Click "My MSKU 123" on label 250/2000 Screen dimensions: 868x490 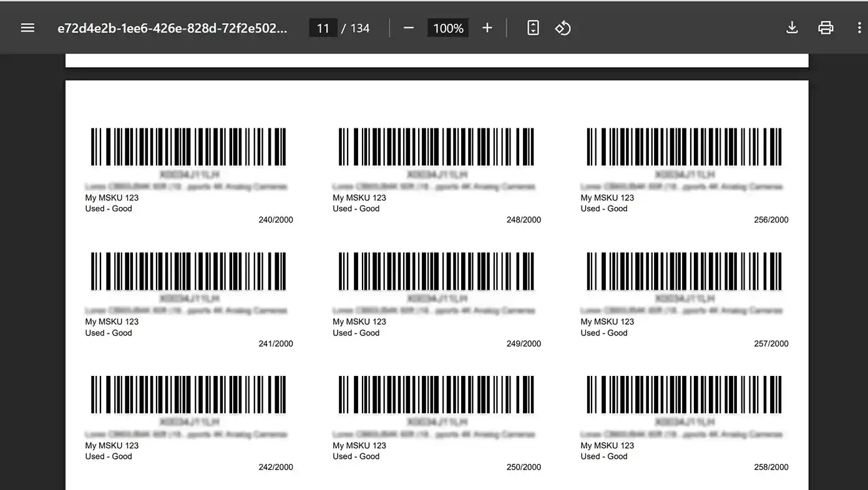(x=359, y=445)
